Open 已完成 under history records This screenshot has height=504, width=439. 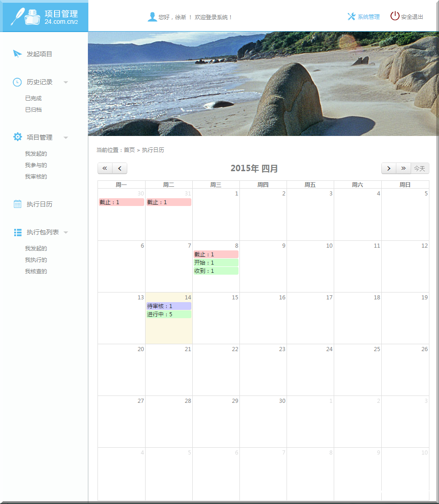[33, 98]
